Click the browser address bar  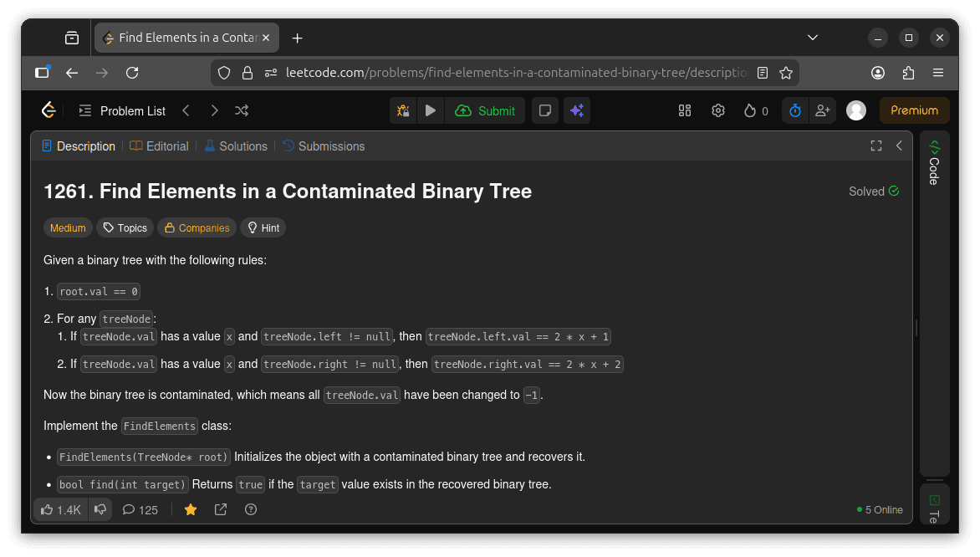502,73
